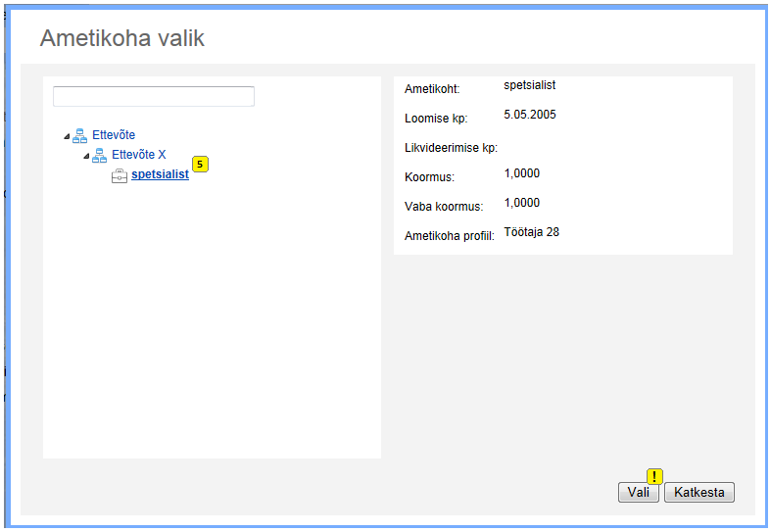The image size is (770, 532).
Task: Click the Ametikoht value in details panel
Action: coord(530,85)
